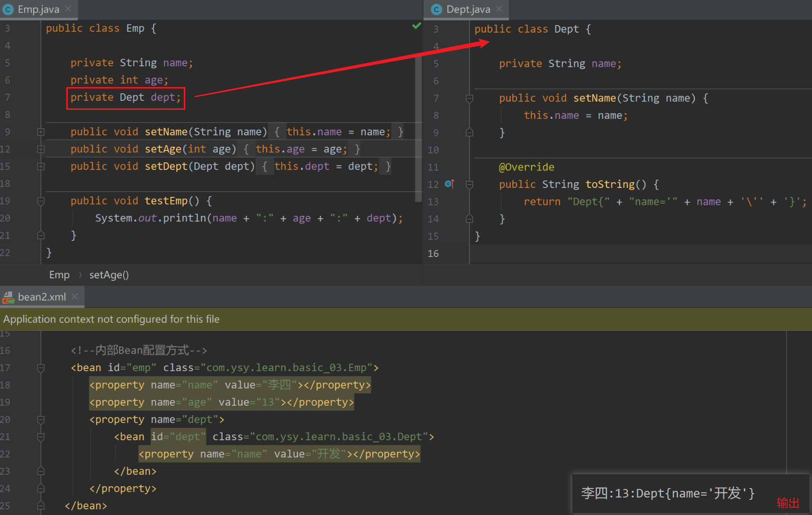The height and width of the screenshot is (515, 812).
Task: Click the property with value 李四
Action: tap(230, 385)
